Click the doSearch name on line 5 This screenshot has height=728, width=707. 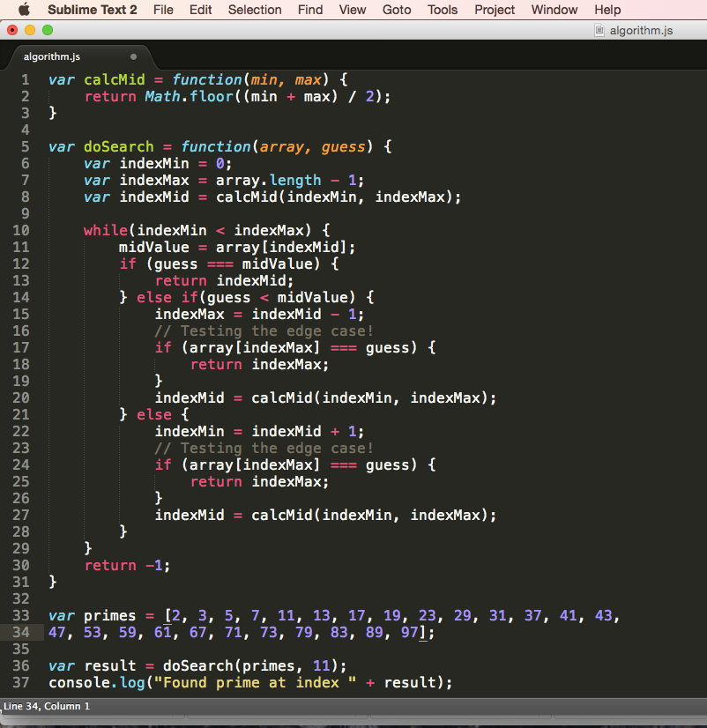tap(118, 146)
